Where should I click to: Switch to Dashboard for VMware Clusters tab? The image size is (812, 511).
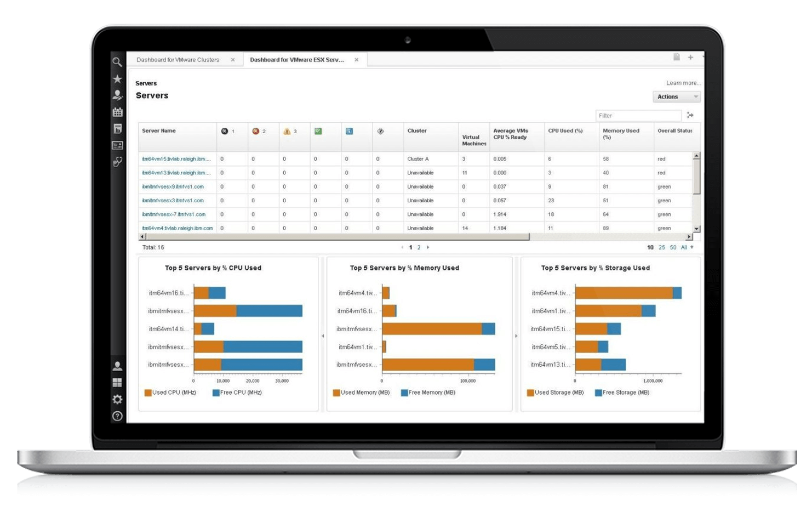click(178, 60)
